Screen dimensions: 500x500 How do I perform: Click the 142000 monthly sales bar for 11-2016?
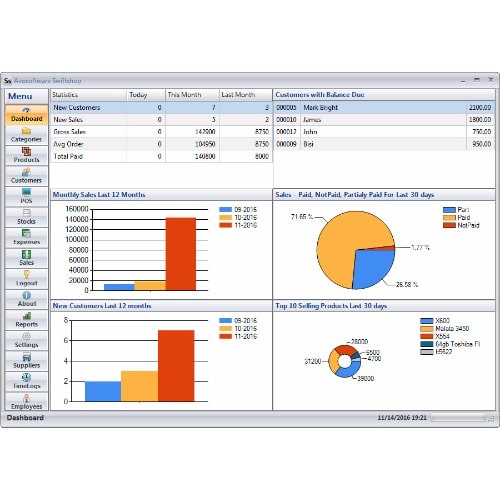coord(181,254)
